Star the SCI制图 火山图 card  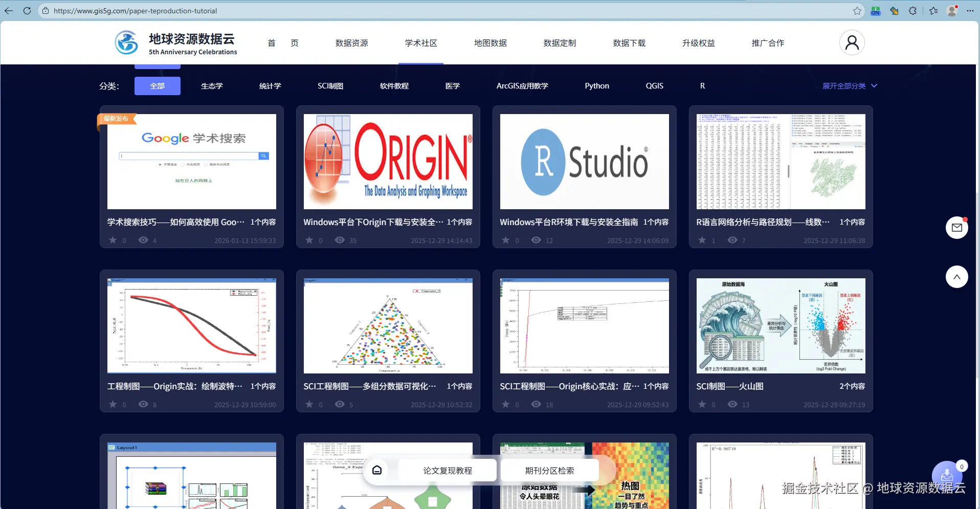(702, 404)
